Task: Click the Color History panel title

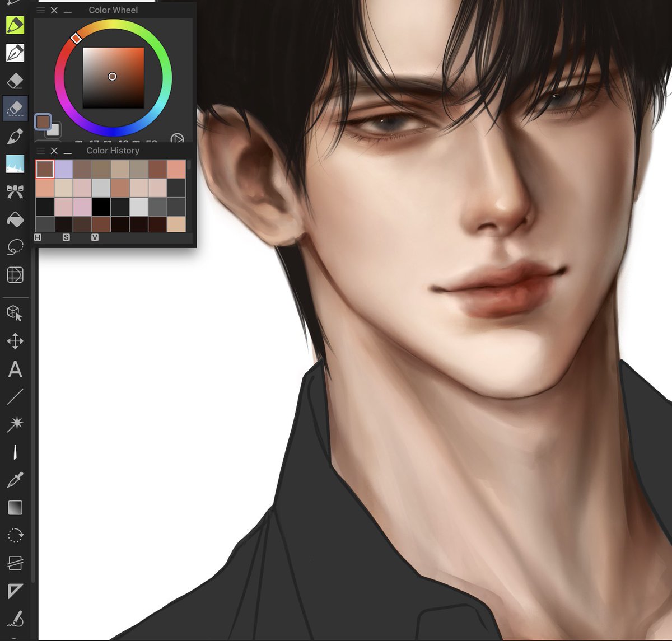Action: pyautogui.click(x=113, y=150)
